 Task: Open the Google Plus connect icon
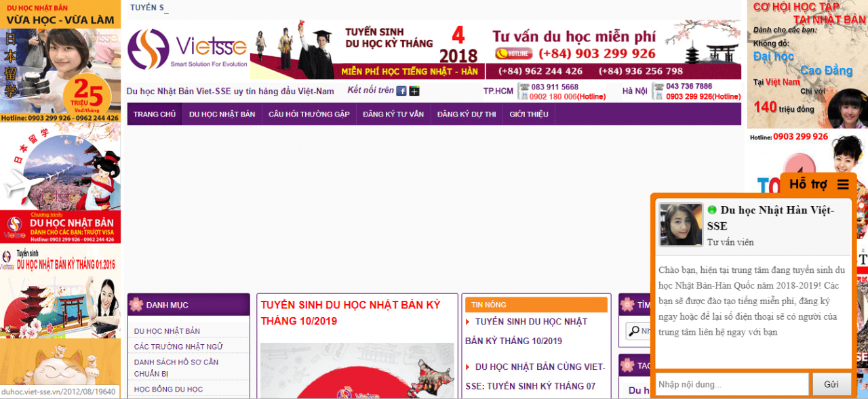414,91
